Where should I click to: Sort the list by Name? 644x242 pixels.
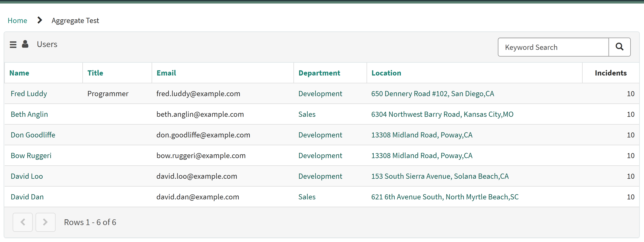tap(19, 73)
